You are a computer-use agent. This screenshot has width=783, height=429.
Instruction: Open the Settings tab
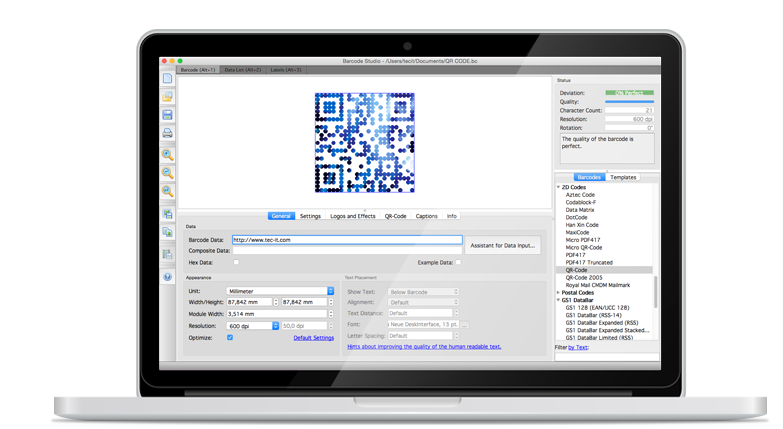click(310, 216)
